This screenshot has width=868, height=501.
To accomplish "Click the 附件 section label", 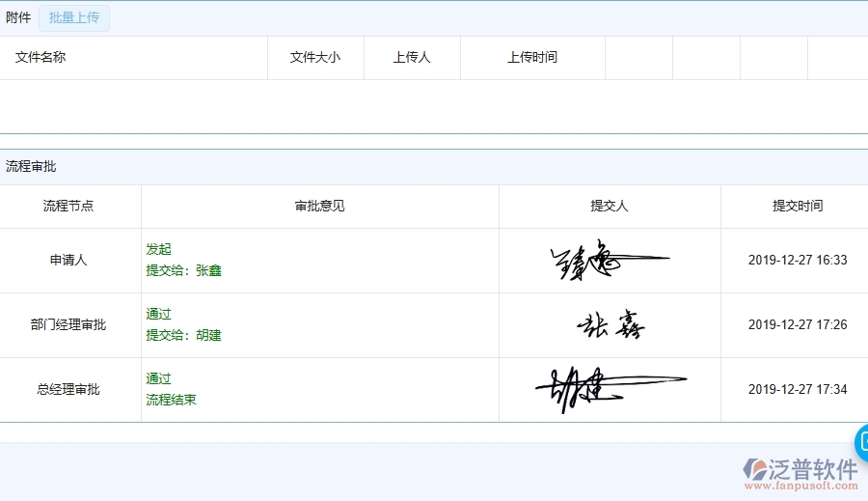I will coord(18,17).
